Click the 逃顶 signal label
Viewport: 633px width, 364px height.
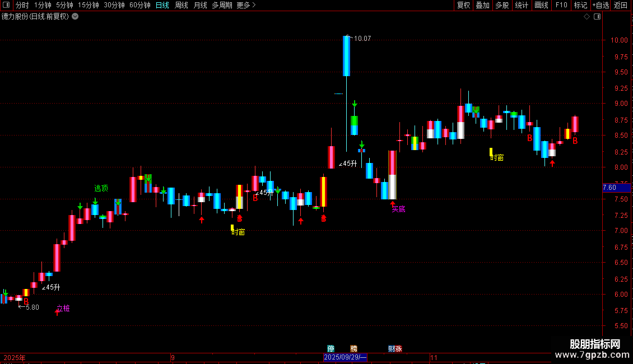(x=101, y=189)
